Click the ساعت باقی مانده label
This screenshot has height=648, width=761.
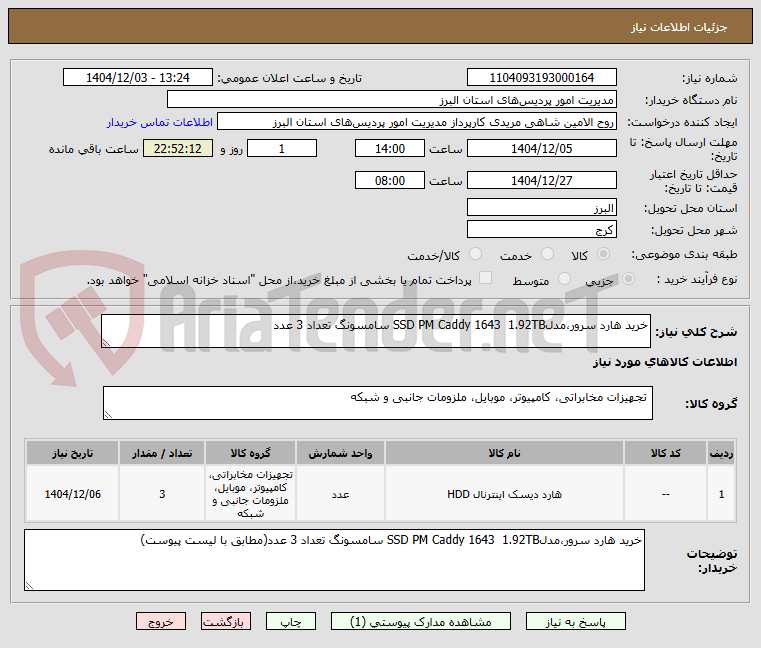tap(94, 149)
